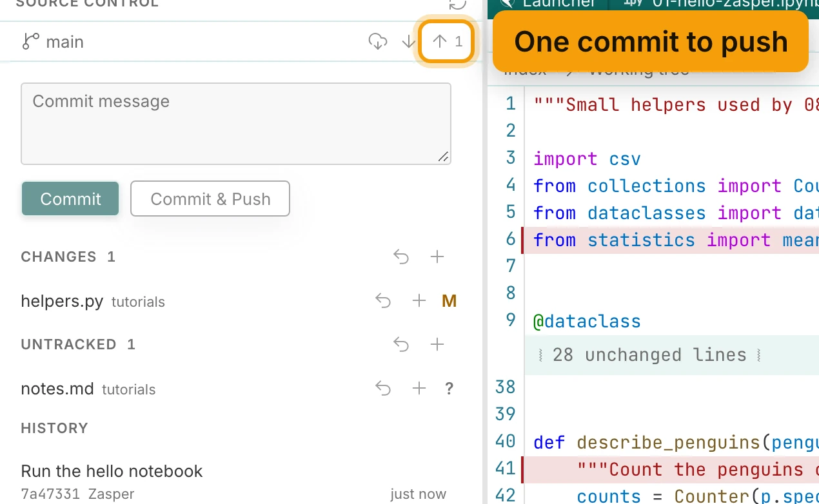Open helpers.py in the changes list
The image size is (819, 504).
coord(62,301)
